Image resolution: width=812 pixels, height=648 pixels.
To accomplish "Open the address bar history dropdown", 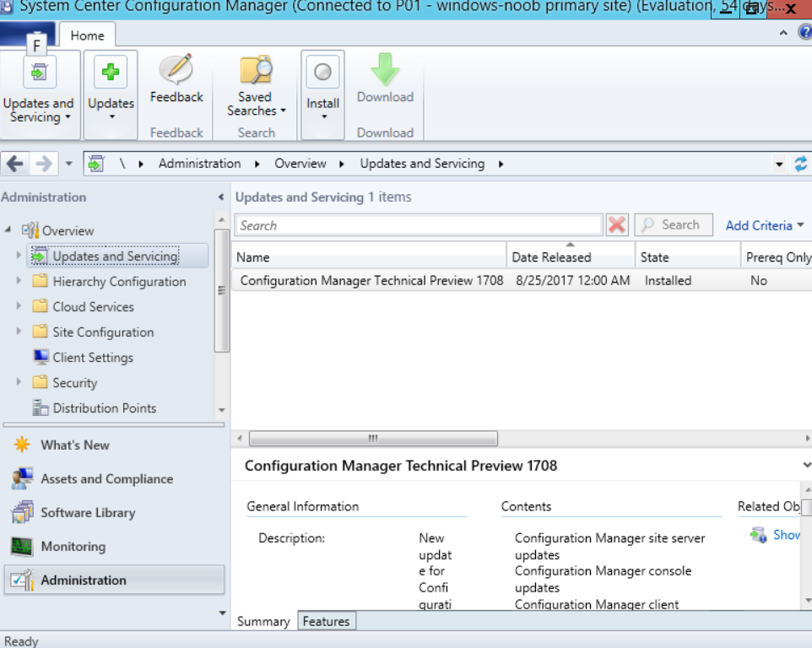I will [779, 165].
